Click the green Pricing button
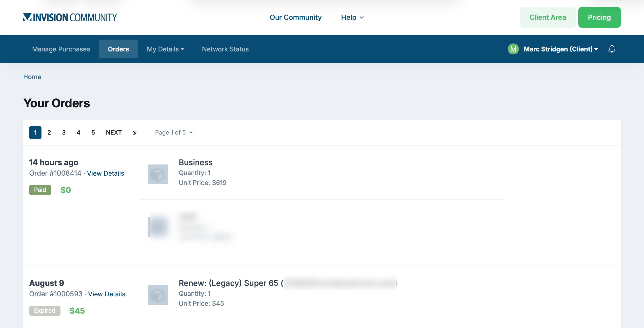The width and height of the screenshot is (644, 328). (x=599, y=17)
